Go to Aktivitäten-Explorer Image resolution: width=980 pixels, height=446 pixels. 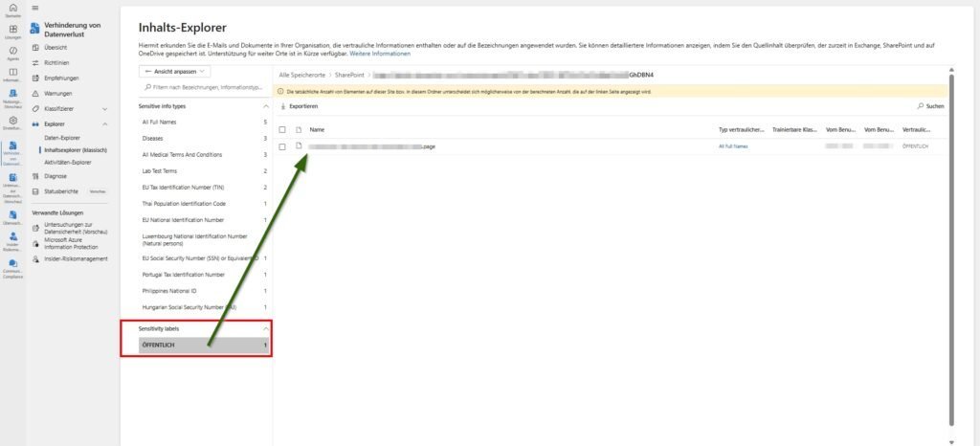tap(68, 162)
